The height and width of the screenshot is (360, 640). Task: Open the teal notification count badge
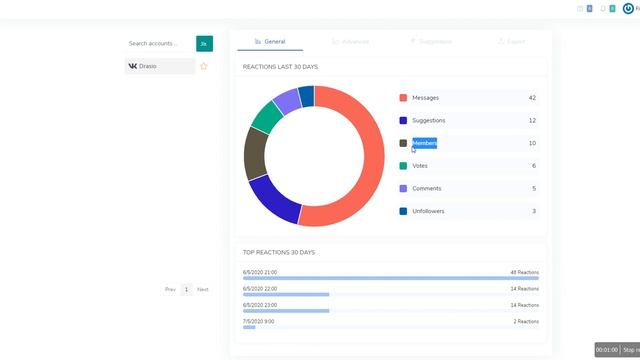point(612,9)
